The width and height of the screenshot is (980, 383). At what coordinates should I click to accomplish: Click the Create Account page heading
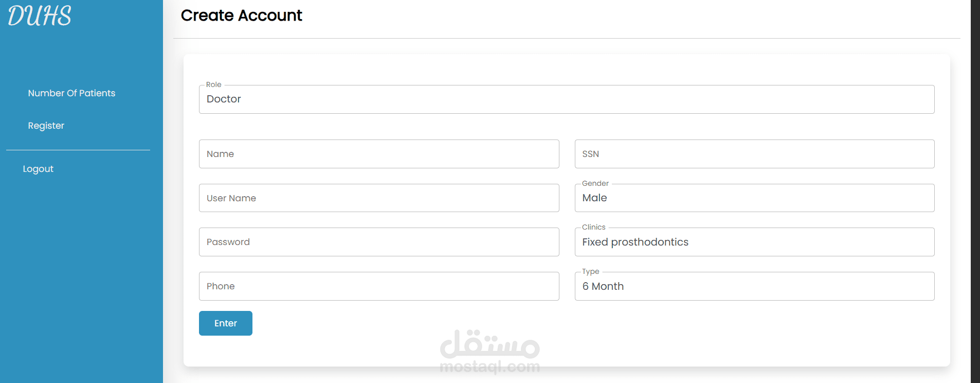pos(241,15)
